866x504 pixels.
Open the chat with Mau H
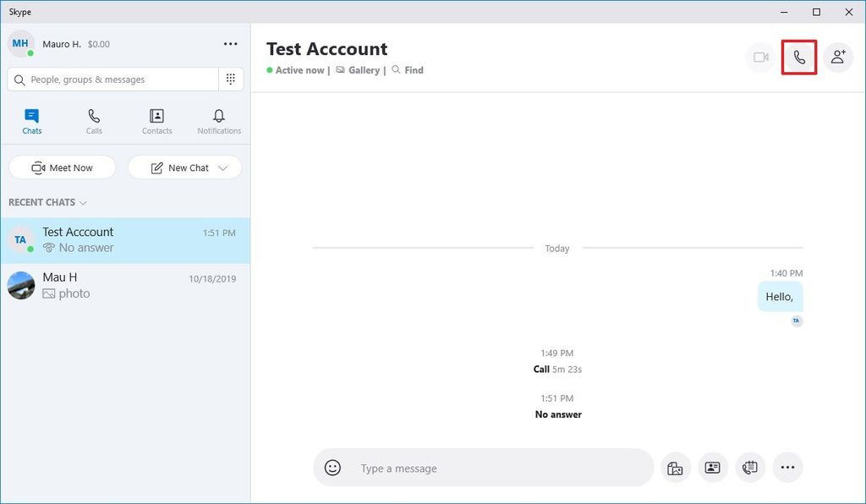125,284
